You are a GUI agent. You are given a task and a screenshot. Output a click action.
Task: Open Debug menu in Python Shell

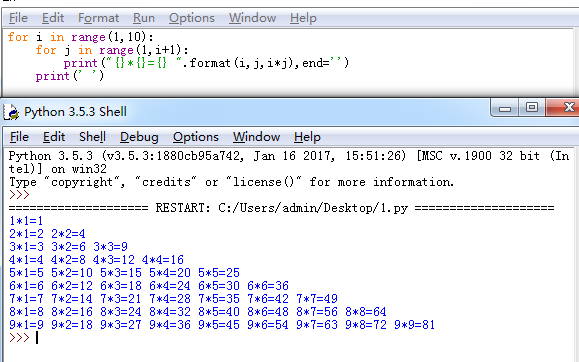pyautogui.click(x=139, y=137)
